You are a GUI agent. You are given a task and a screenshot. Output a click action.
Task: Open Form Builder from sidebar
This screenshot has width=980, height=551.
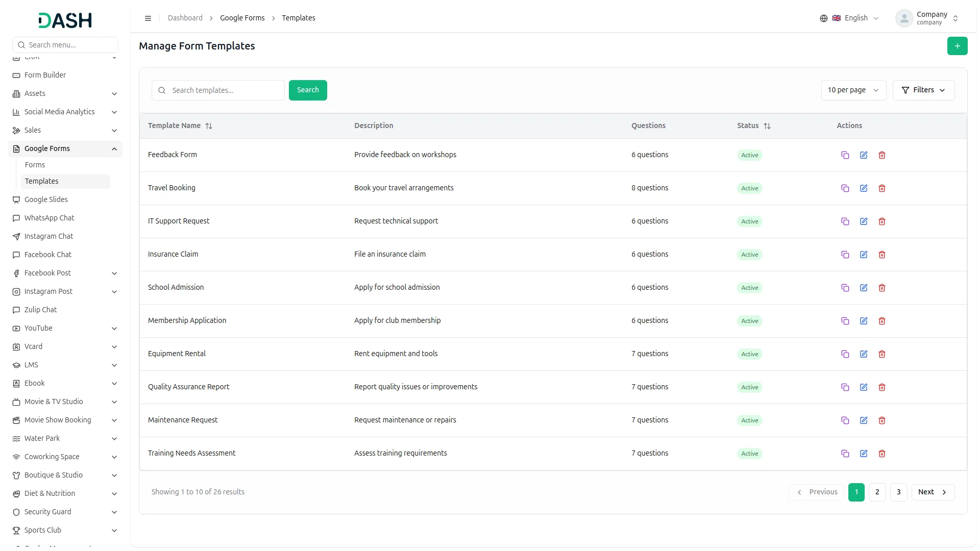[x=65, y=75]
